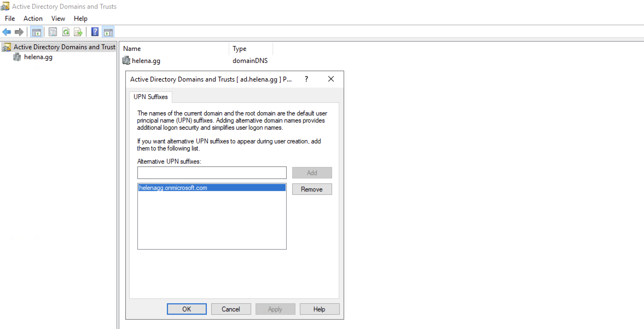The height and width of the screenshot is (329, 644).
Task: Click the Refresh toolbar icon
Action: (x=66, y=32)
